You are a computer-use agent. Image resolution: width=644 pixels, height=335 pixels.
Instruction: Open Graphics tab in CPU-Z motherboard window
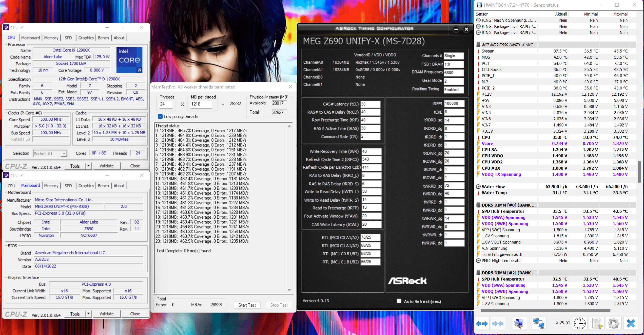[86, 186]
